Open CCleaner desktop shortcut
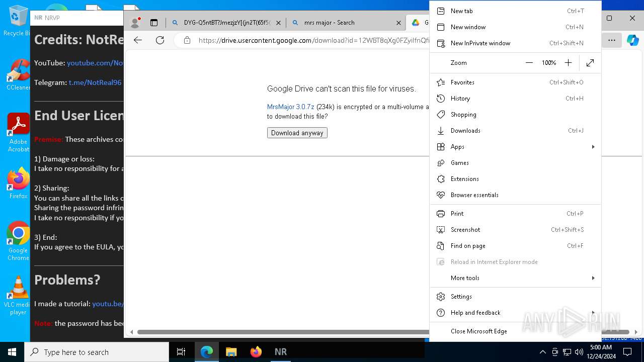 click(x=18, y=75)
